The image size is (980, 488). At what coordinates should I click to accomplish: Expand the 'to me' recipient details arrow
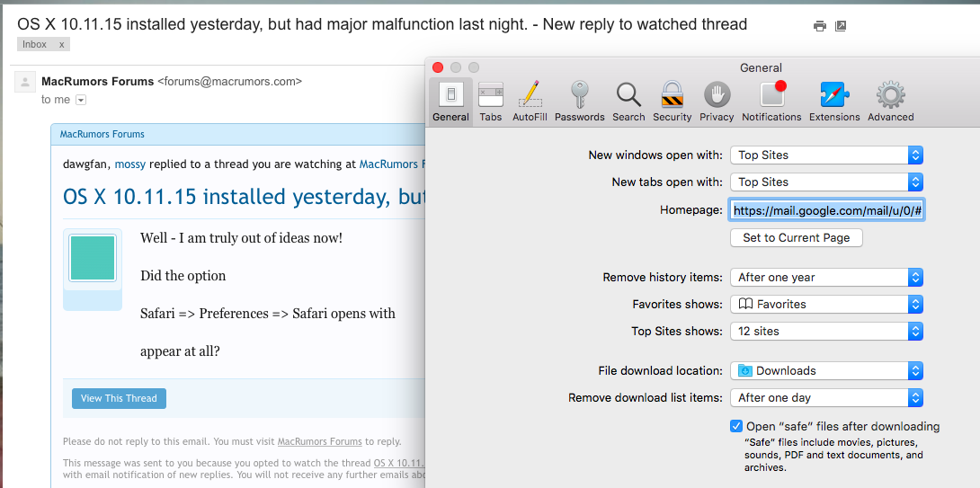point(81,100)
